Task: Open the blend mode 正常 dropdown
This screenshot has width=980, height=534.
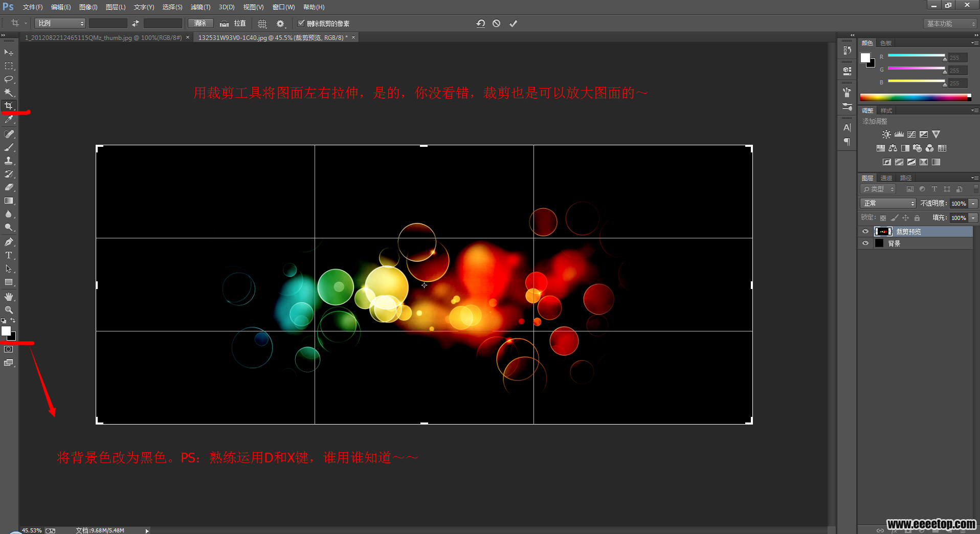Action: click(888, 204)
